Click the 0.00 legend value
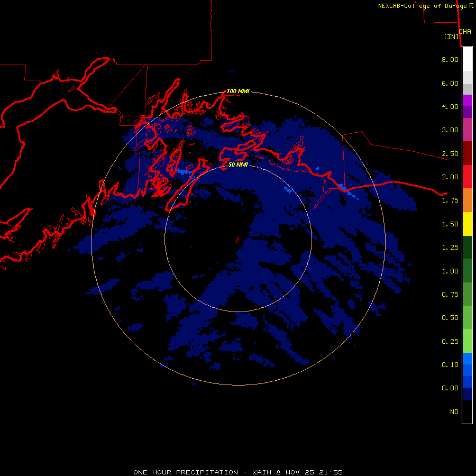The width and height of the screenshot is (476, 476). coord(450,388)
